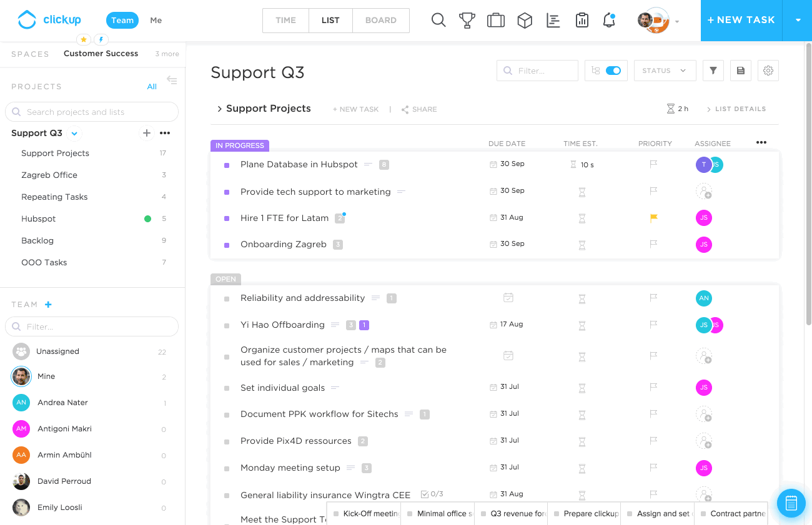
Task: Switch to the TIME view tab
Action: pos(285,21)
